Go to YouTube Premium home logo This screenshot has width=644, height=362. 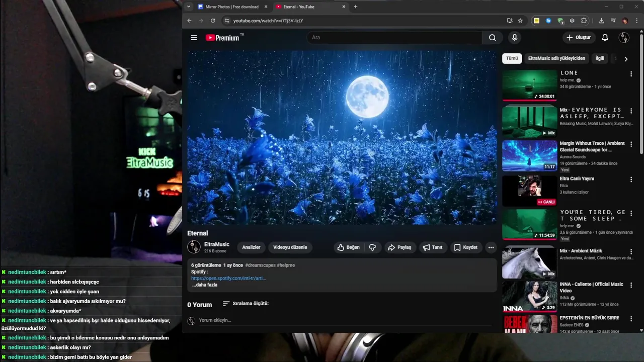pyautogui.click(x=224, y=38)
